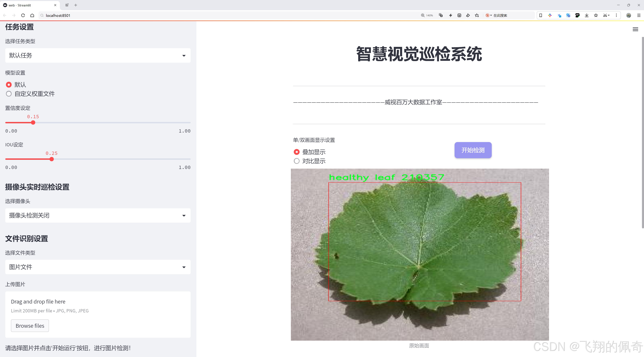Click the 任务设置 sidebar heading
Image resolution: width=644 pixels, height=357 pixels.
click(19, 27)
